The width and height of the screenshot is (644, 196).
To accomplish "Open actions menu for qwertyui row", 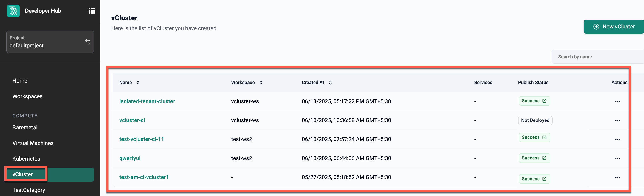I will (617, 158).
